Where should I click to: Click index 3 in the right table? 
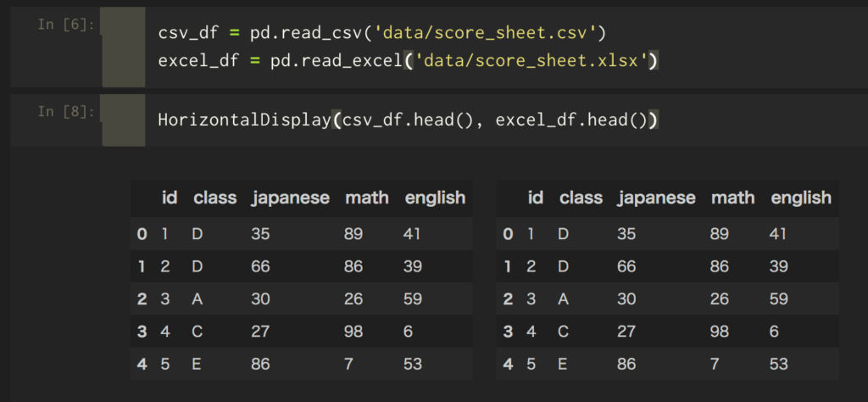[509, 332]
